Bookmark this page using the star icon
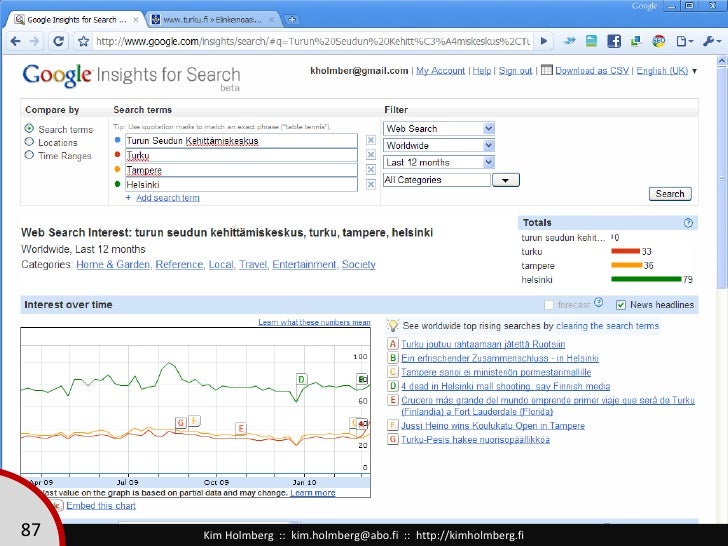This screenshot has height=546, width=728. (x=81, y=41)
